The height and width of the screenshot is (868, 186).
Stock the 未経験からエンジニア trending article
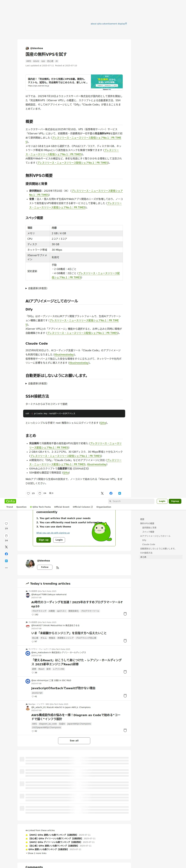(125, 641)
